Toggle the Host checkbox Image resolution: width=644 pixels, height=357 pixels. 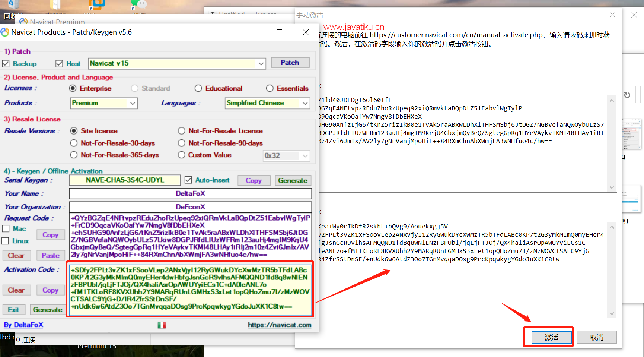59,64
